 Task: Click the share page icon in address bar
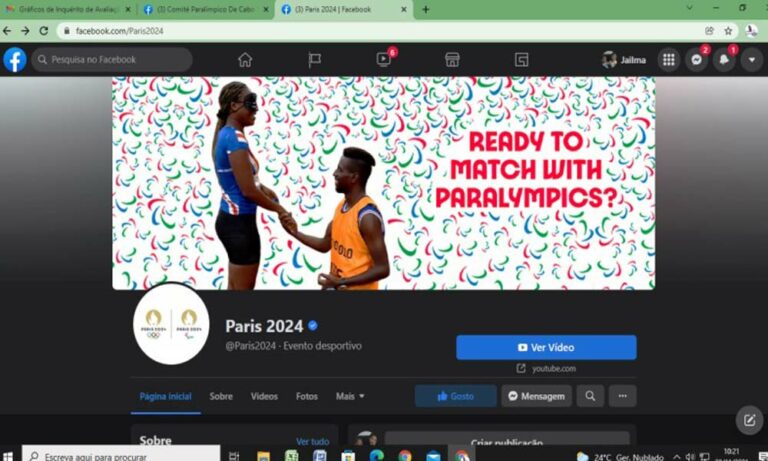coord(709,31)
